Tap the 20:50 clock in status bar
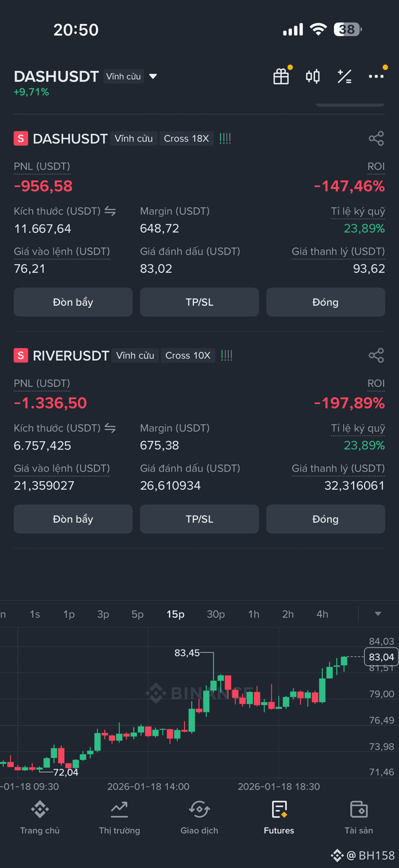 tap(76, 30)
